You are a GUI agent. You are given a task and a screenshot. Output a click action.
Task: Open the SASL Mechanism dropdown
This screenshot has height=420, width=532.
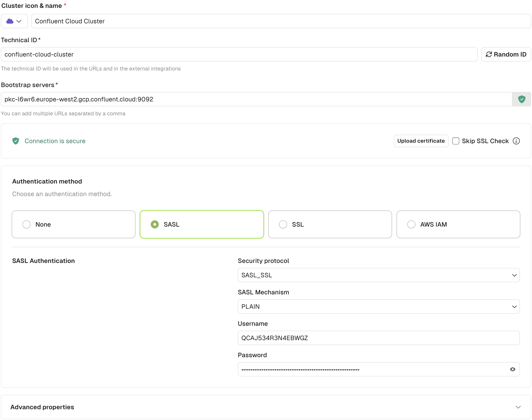(379, 307)
